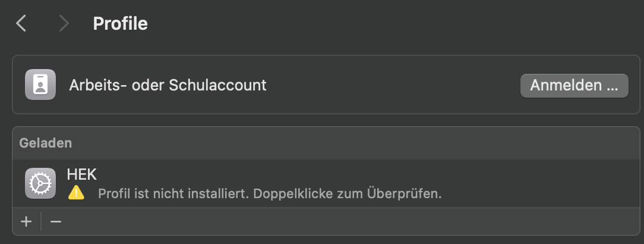Click the 'Arbeits- oder Schulaccount' label
This screenshot has height=244, width=644.
point(168,85)
